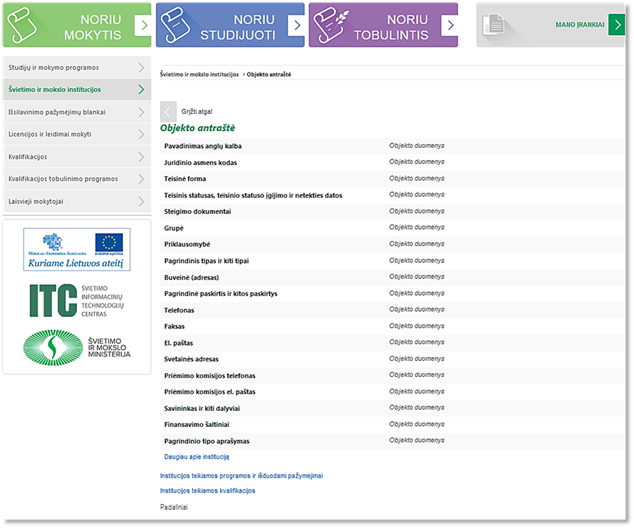This screenshot has width=634, height=528.
Task: Expand Licencijos ir leidimai mokyti chevron
Action: pyautogui.click(x=141, y=134)
